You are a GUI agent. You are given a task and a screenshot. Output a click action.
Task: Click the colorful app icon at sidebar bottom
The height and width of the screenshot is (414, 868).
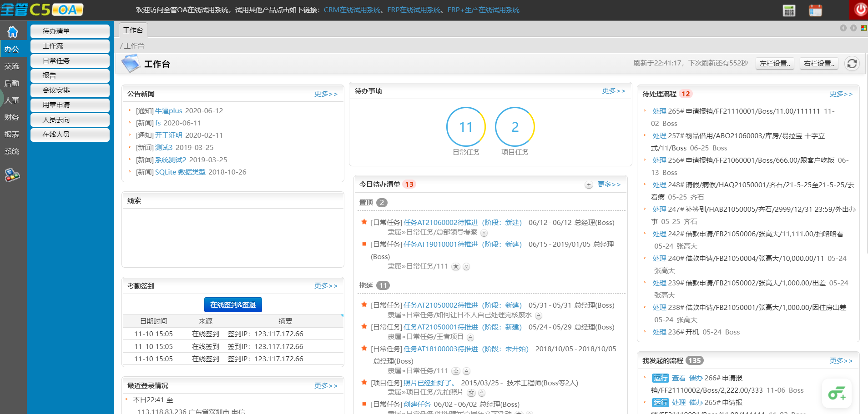(x=13, y=176)
